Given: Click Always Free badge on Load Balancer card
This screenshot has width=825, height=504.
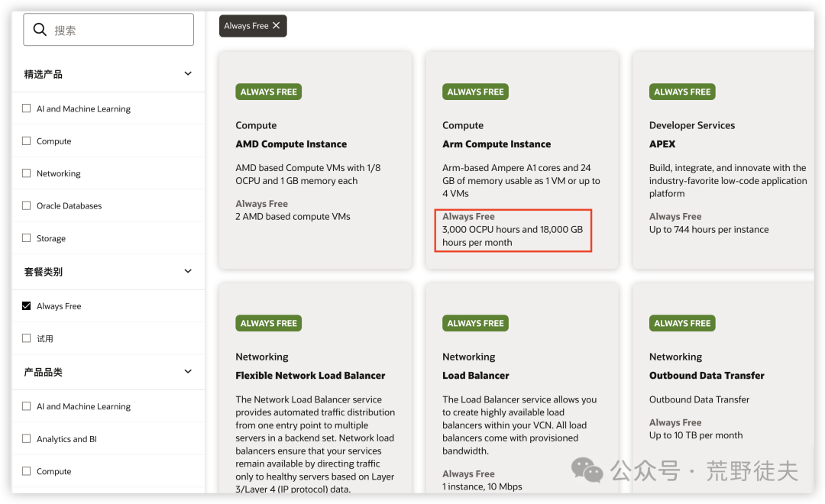Looking at the screenshot, I should [x=475, y=323].
